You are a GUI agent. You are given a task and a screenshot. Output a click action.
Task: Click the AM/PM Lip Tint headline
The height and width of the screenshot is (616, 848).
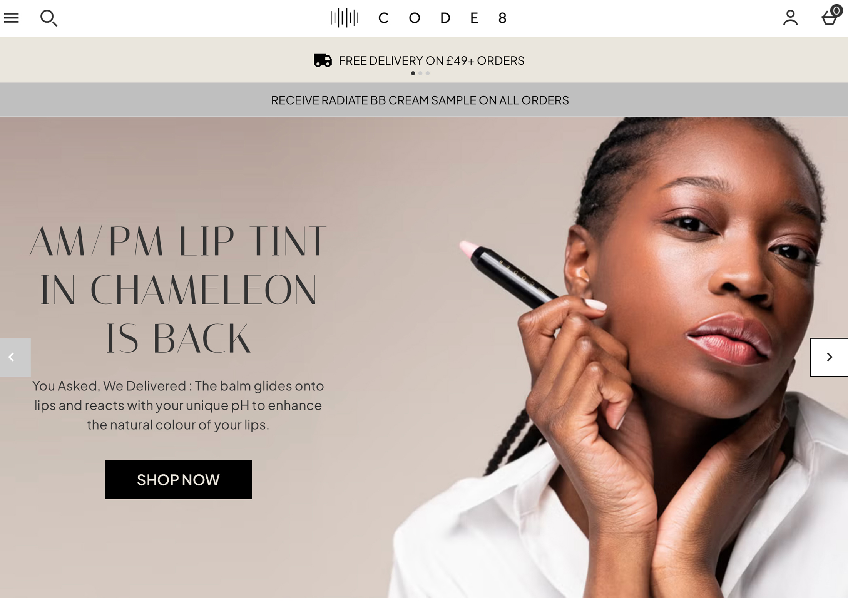(x=178, y=290)
